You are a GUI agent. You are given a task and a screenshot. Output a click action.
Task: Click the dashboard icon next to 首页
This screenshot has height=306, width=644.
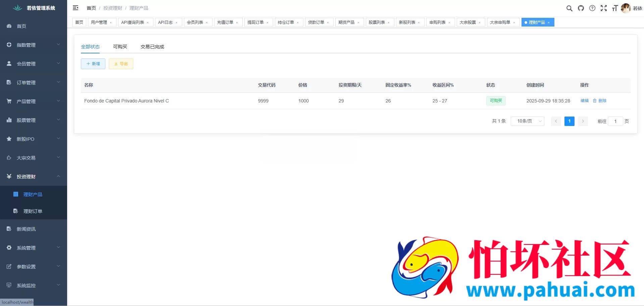[9, 26]
